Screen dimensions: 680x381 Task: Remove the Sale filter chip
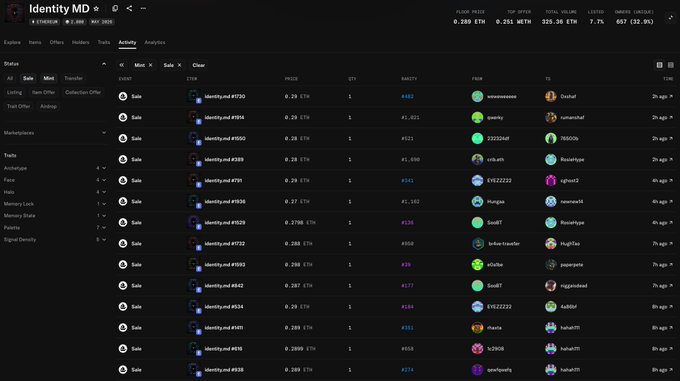coord(180,65)
